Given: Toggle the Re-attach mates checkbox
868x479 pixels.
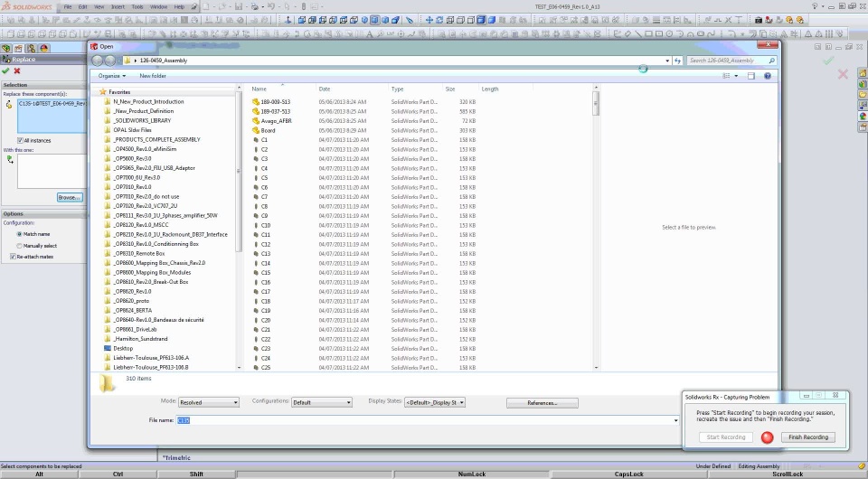Looking at the screenshot, I should (13, 257).
